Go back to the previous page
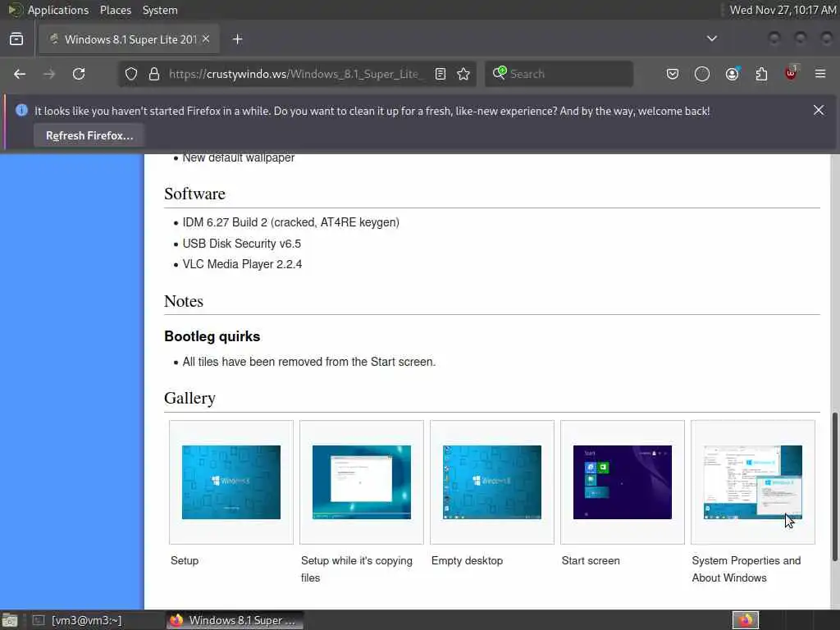840x630 pixels. click(20, 74)
